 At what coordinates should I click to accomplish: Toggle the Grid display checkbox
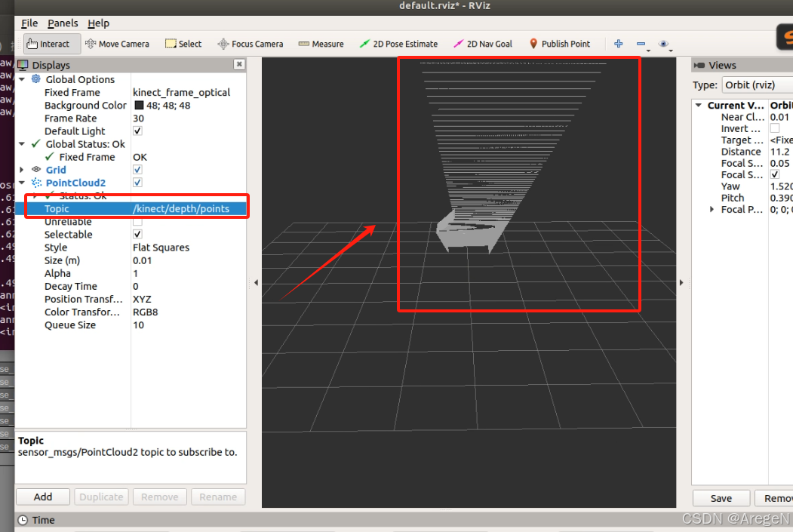137,170
